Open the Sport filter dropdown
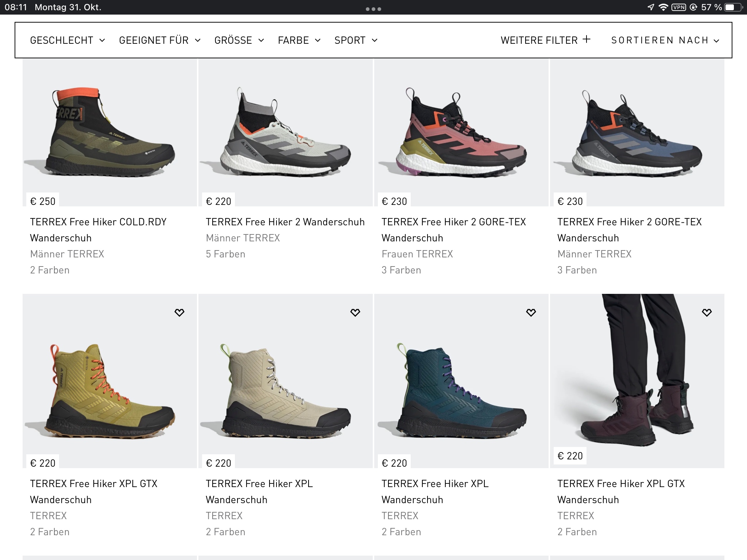This screenshot has width=747, height=560. (356, 40)
